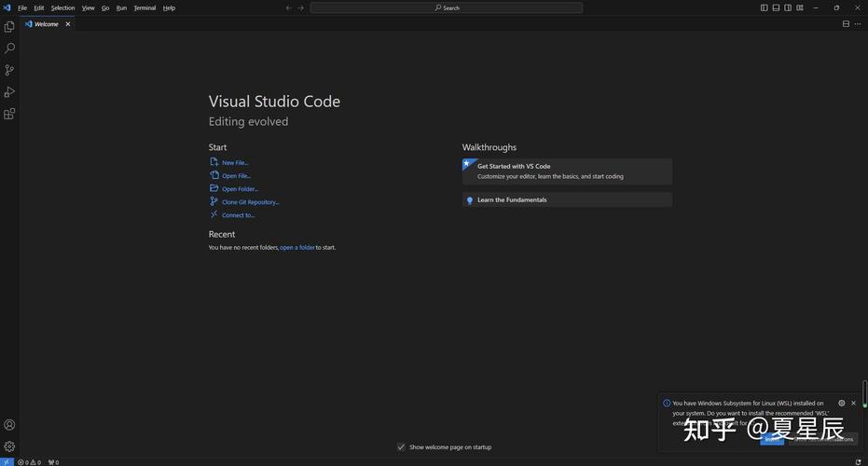
Task: Toggle the primary side bar layout icon
Action: 764,7
